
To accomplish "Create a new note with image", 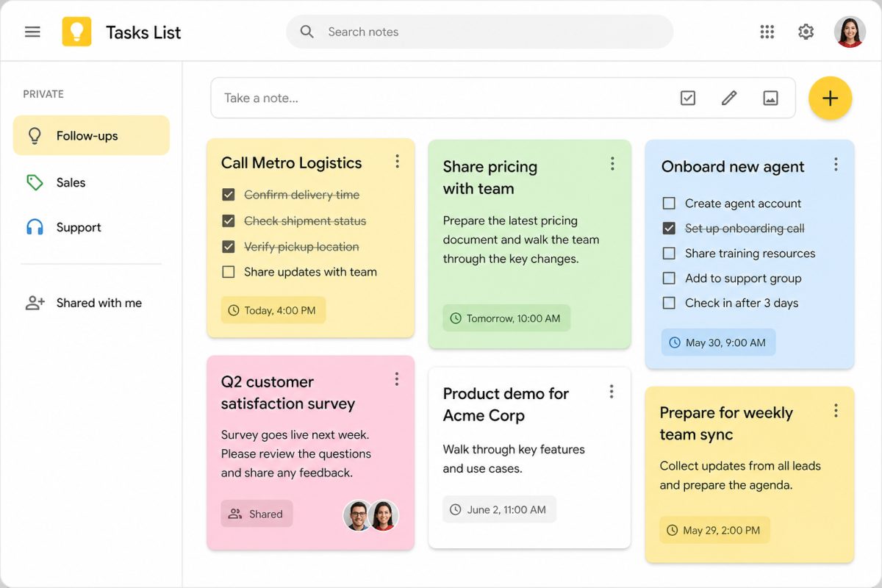I will point(770,98).
